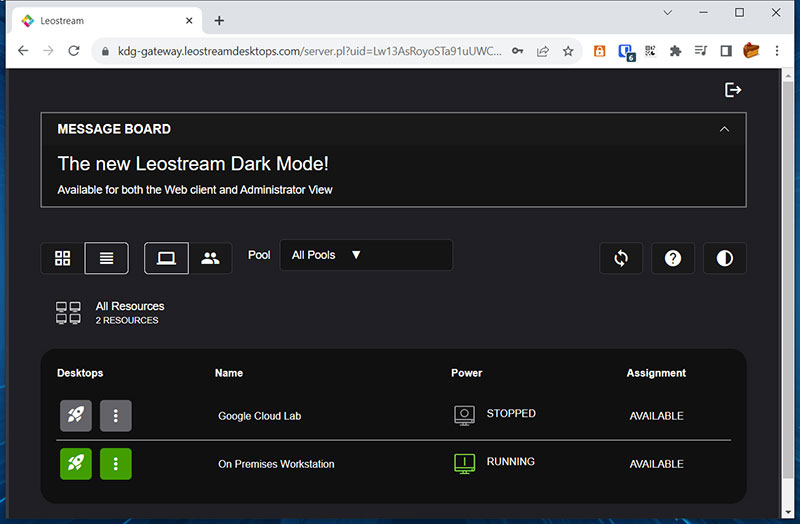Switch to grid view layout
Viewport: 800px width, 524px height.
click(x=63, y=258)
